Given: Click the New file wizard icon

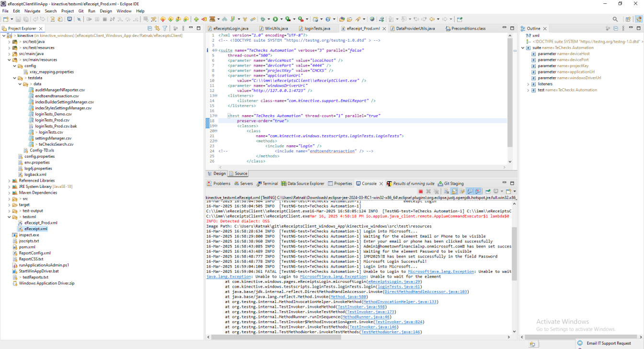Looking at the screenshot, I should (6, 19).
